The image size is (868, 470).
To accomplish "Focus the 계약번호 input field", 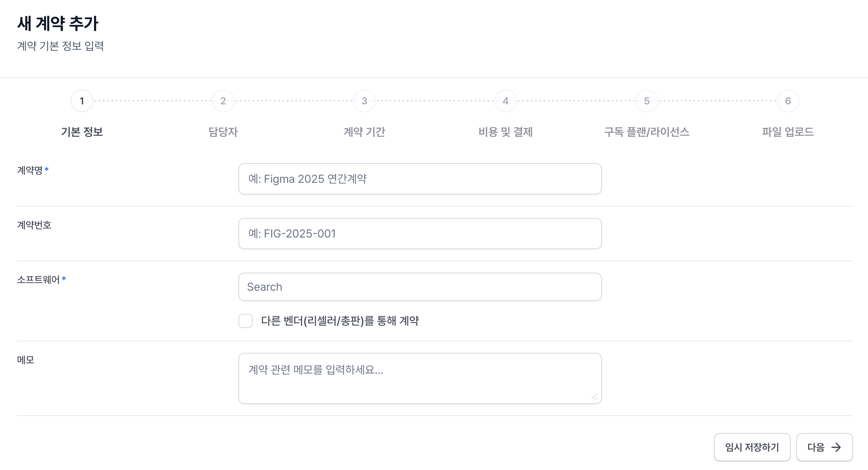I will point(420,234).
